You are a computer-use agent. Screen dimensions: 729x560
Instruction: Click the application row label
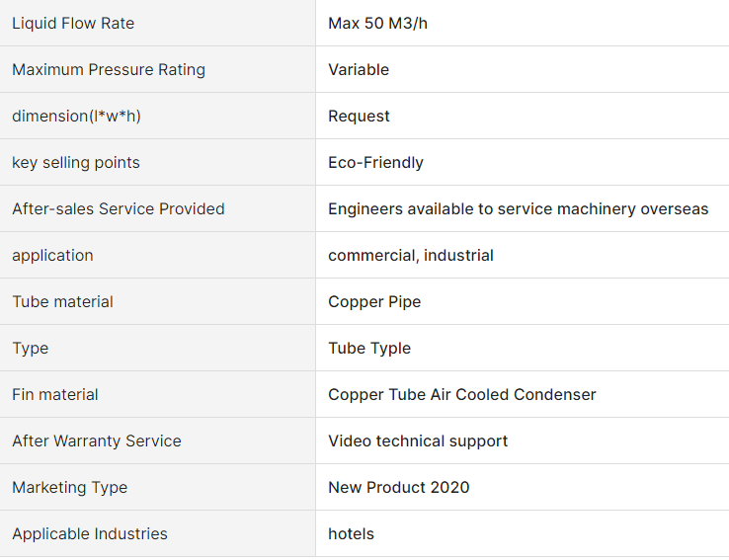click(52, 256)
